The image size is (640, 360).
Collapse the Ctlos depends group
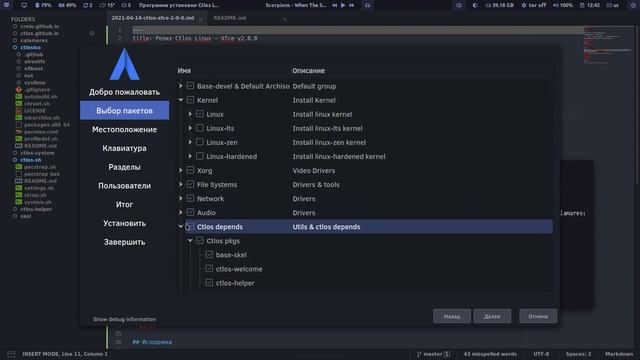coord(181,226)
